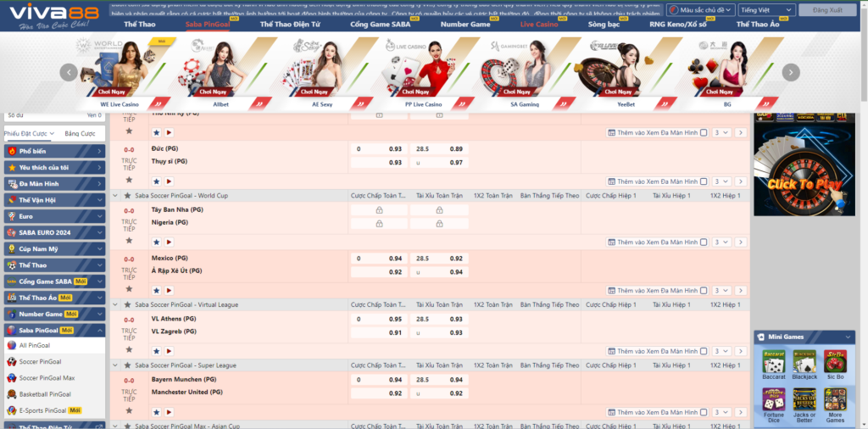
Task: Click Chơi Ngay on WE Live Casino
Action: coord(113,92)
